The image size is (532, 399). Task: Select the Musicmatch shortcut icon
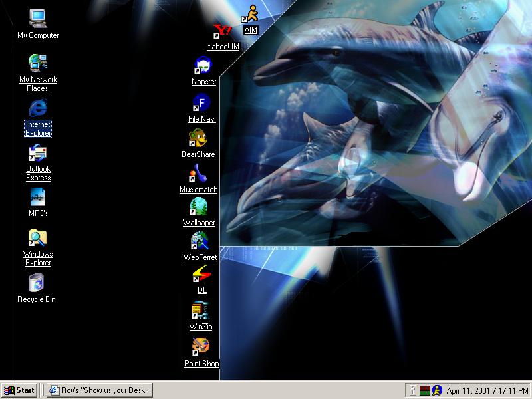coord(199,174)
